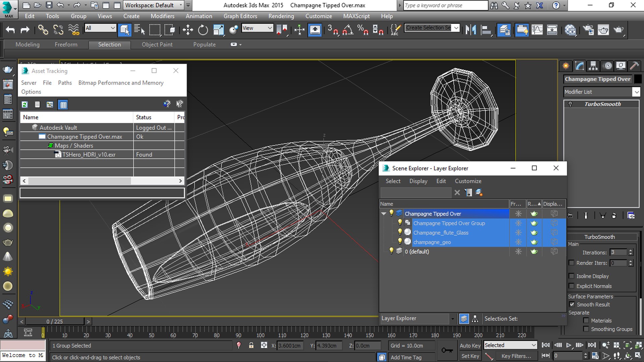644x362 pixels.
Task: Sort Asset Tracking by Status column
Action: coord(154,117)
